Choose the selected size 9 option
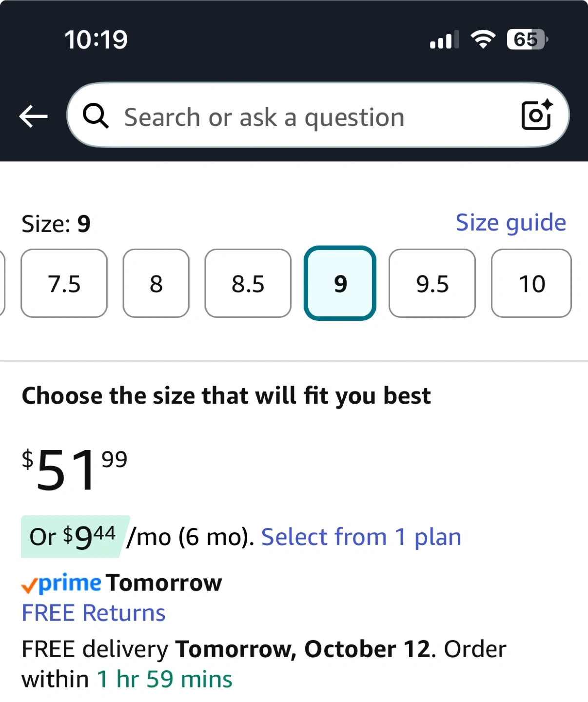The height and width of the screenshot is (702, 588). pos(340,283)
